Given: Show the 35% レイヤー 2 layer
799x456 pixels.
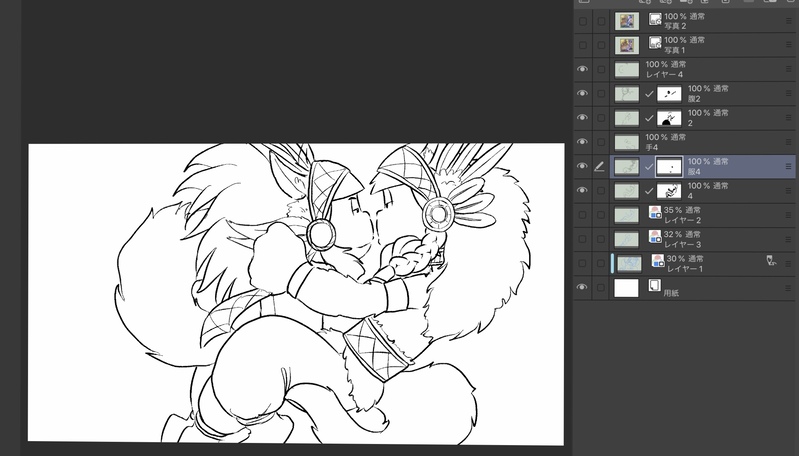Looking at the screenshot, I should point(582,215).
